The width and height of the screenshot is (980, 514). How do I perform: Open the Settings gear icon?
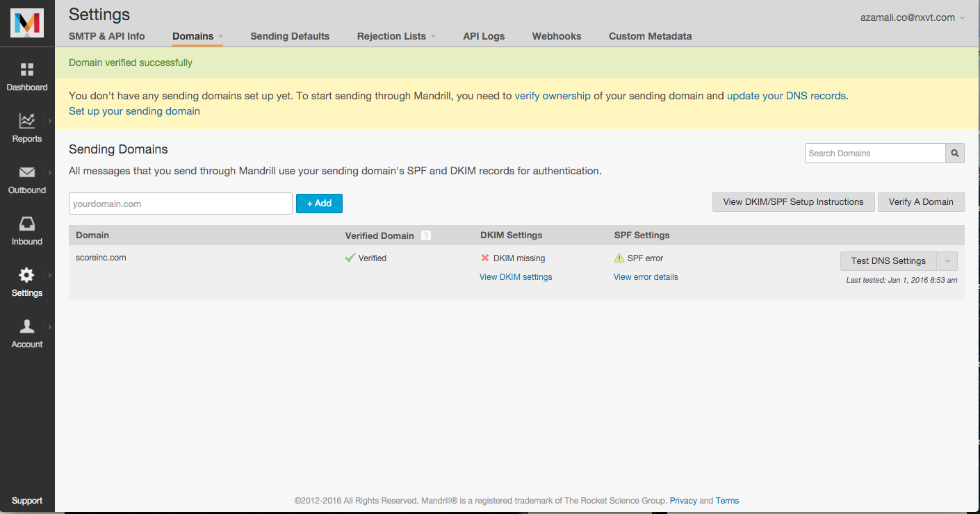point(27,275)
